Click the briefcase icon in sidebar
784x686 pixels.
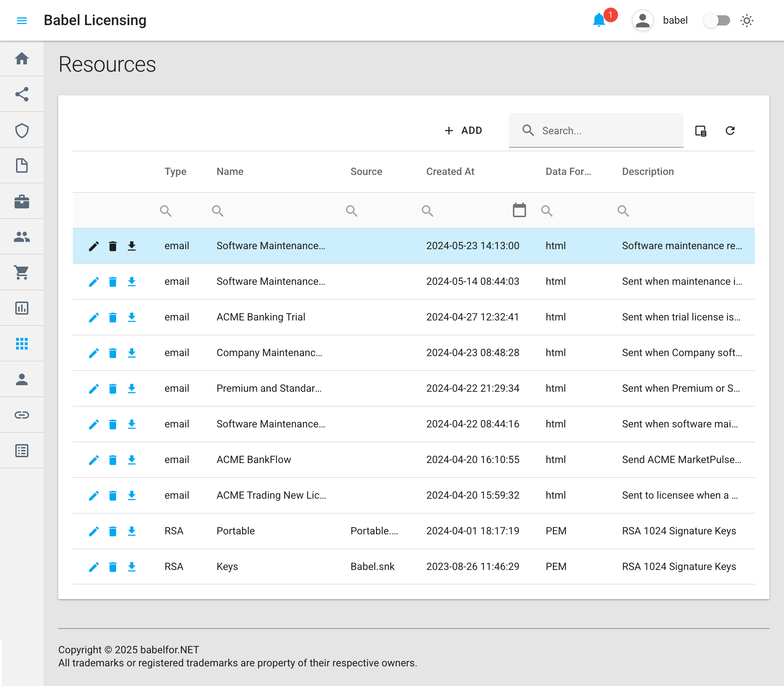[x=22, y=202]
